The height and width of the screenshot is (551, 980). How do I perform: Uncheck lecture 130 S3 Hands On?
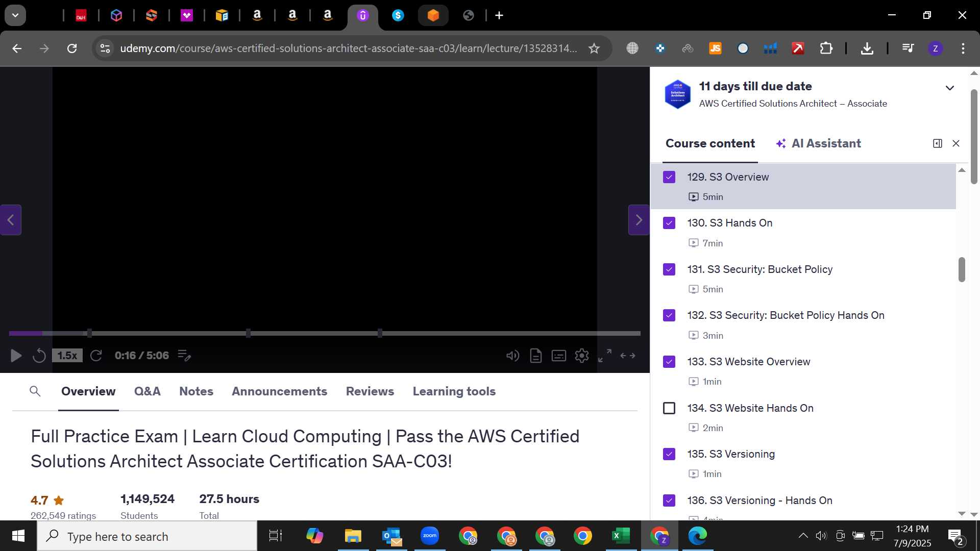pos(669,223)
